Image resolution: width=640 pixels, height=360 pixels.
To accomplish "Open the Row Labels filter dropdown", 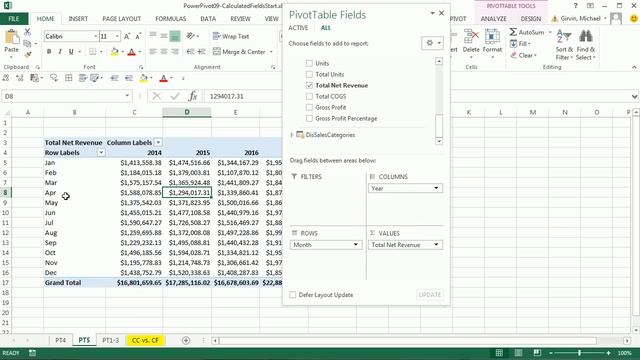I will tap(101, 153).
